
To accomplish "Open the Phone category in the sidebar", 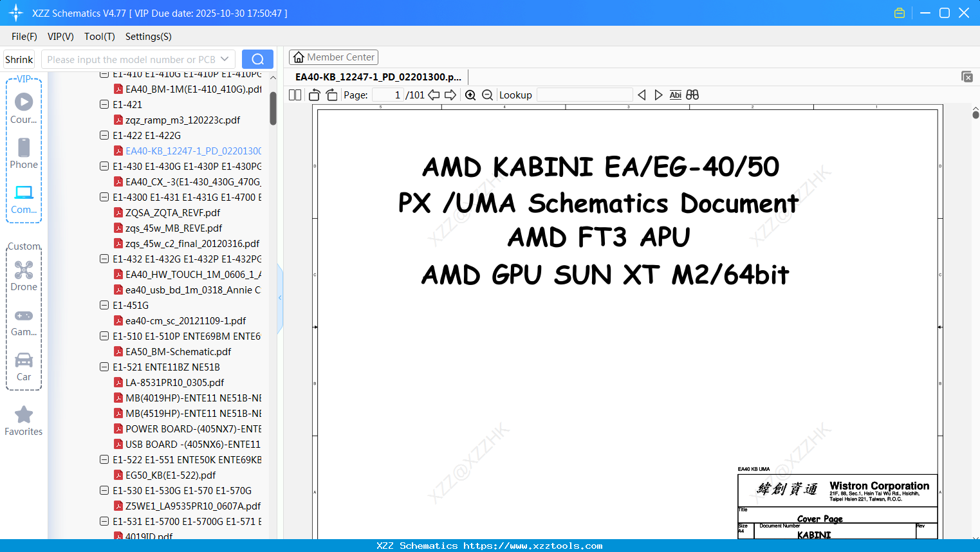I will [24, 153].
